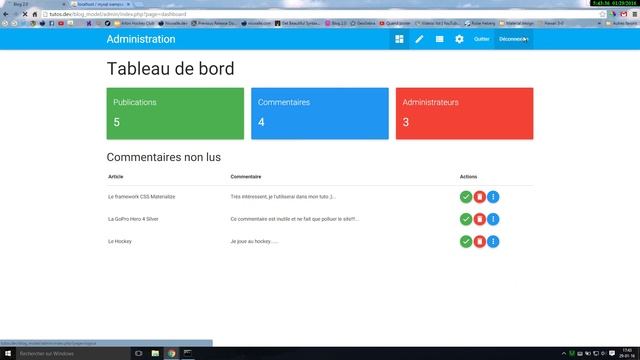Click the Actions column header

(x=468, y=177)
